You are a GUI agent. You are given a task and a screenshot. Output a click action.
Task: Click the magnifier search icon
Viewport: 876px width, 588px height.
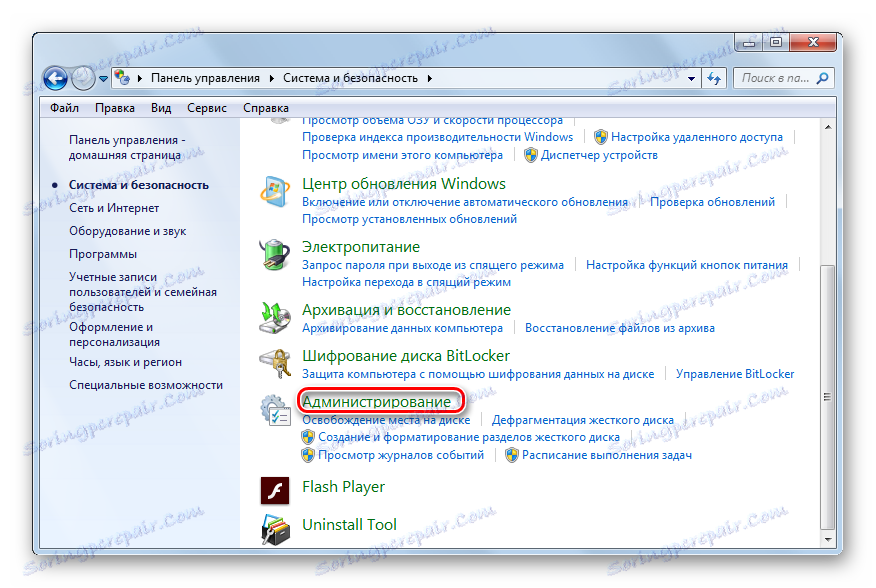(823, 78)
